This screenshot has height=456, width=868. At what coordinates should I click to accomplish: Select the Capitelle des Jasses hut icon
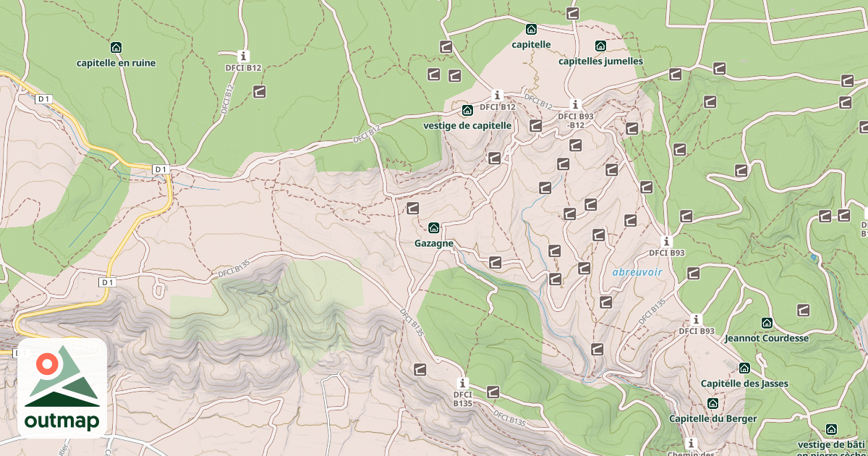[744, 368]
